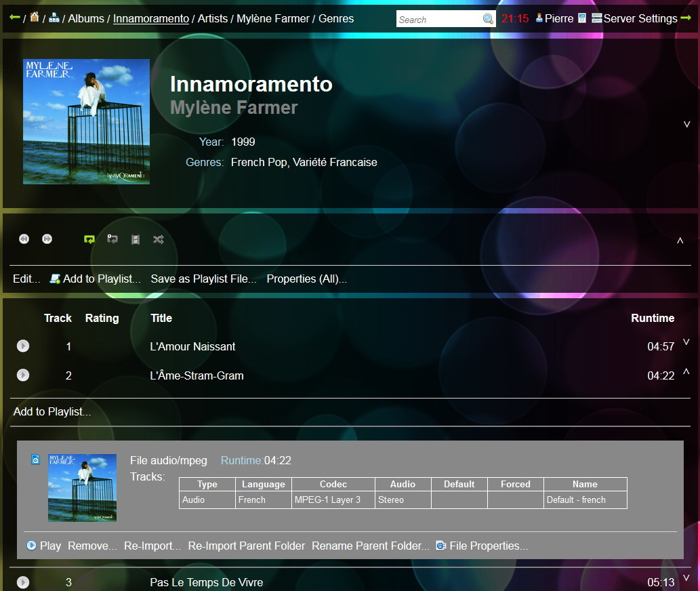This screenshot has width=700, height=591.
Task: Click Re-Import... in file panel
Action: 152,546
